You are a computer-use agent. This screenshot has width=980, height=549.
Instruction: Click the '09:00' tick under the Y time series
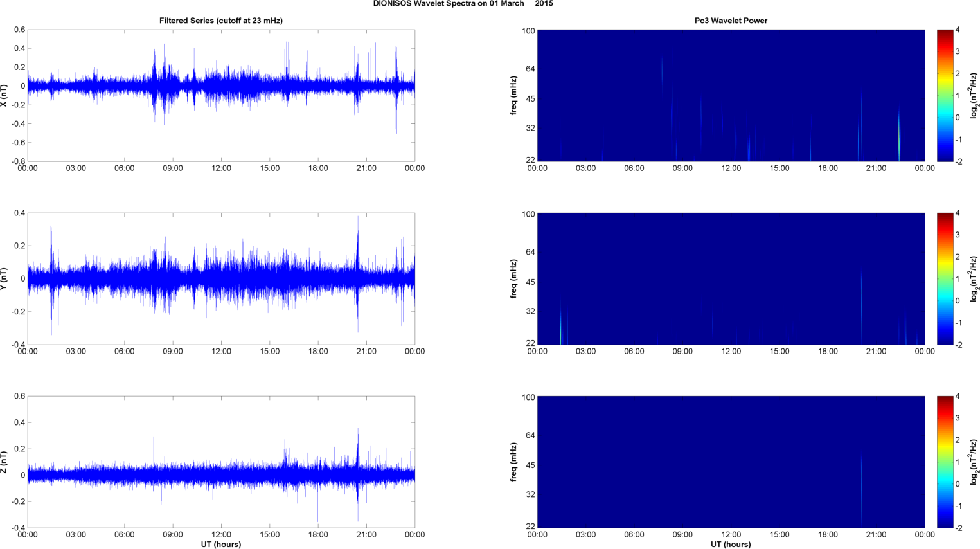point(173,352)
